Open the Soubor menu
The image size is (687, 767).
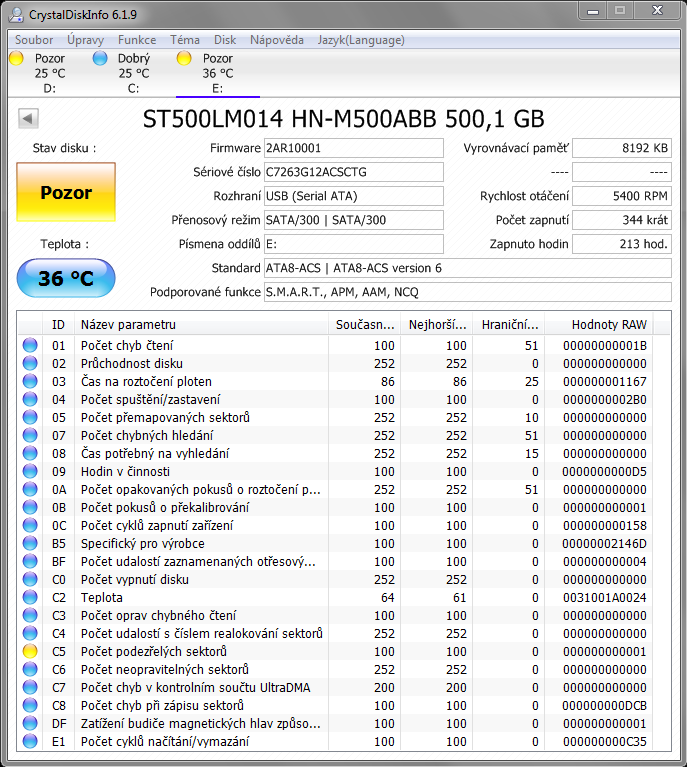pyautogui.click(x=34, y=40)
